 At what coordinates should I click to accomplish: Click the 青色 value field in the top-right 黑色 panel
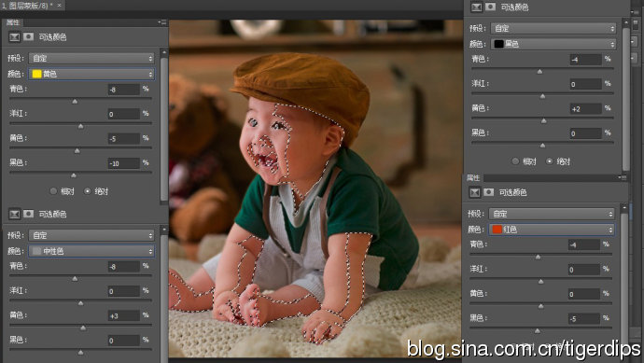click(586, 60)
